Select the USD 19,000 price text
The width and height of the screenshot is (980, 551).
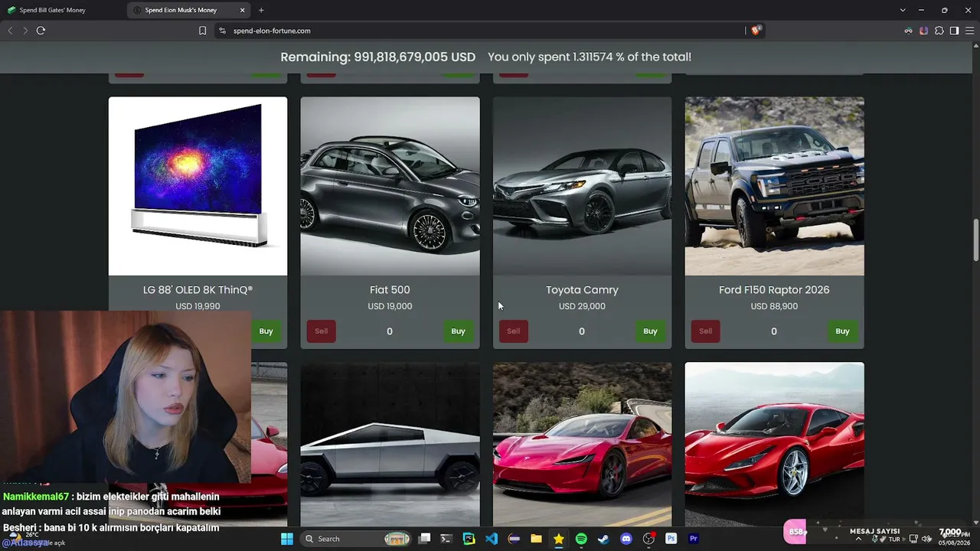coord(390,306)
